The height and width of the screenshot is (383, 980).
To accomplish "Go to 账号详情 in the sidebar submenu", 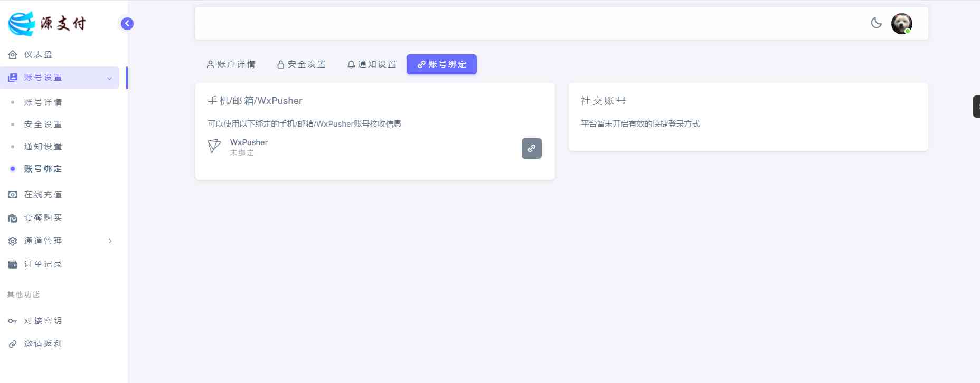I will 43,102.
